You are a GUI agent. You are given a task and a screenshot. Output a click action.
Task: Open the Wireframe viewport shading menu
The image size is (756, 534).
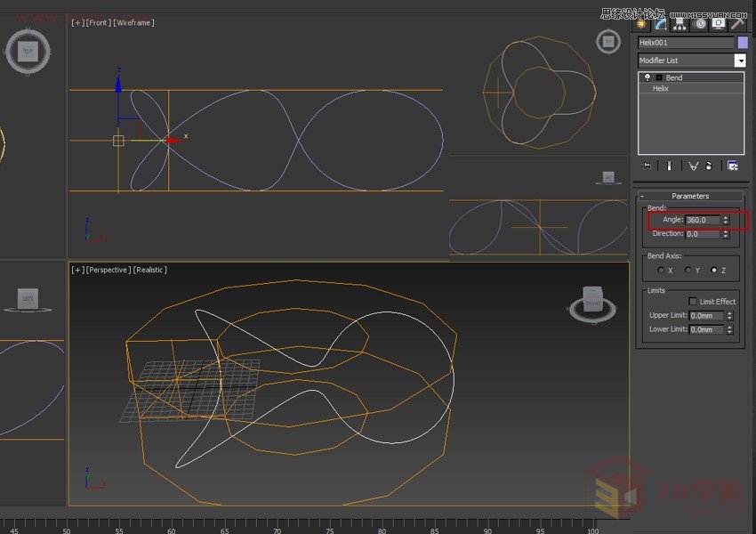coord(133,22)
